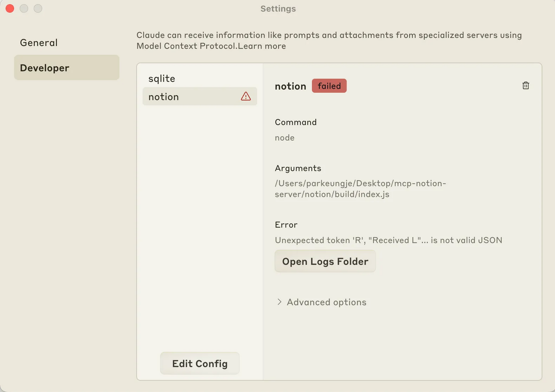Click the node command value
This screenshot has width=555, height=392.
coord(284,138)
